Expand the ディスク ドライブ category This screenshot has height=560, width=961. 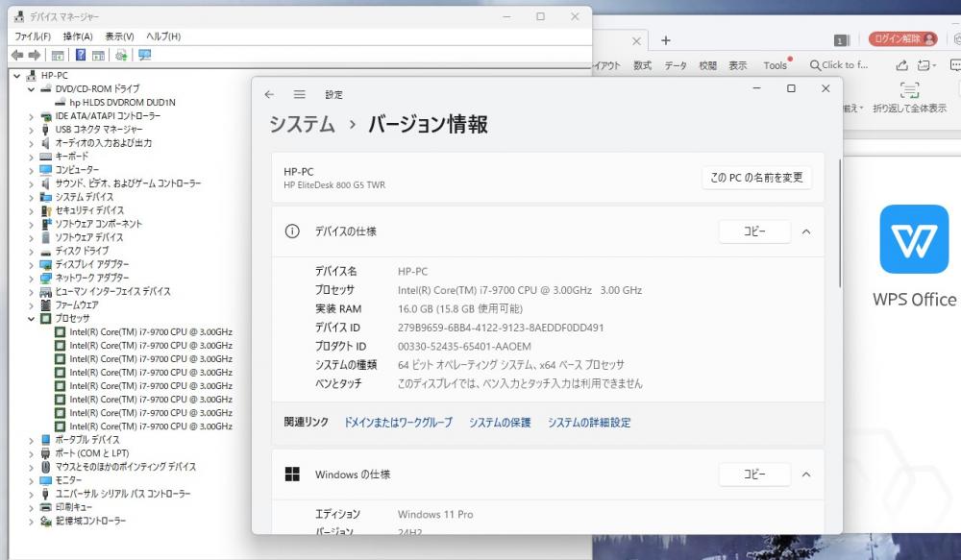31,252
